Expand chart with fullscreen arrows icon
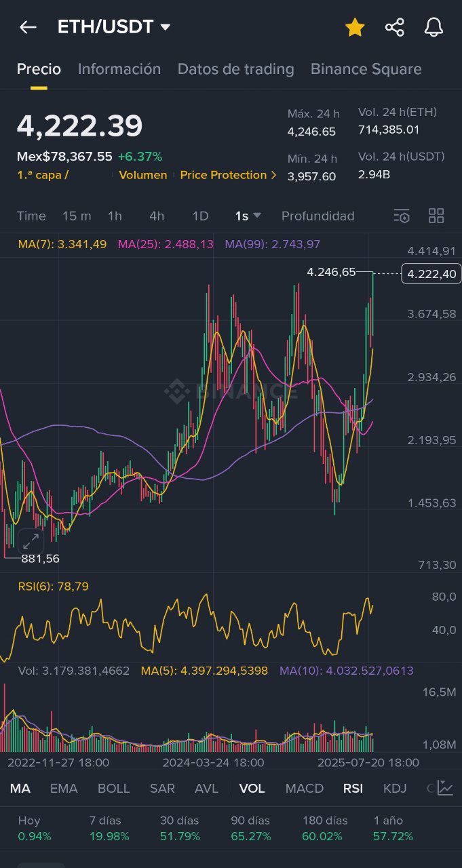The height and width of the screenshot is (868, 462). [x=31, y=542]
